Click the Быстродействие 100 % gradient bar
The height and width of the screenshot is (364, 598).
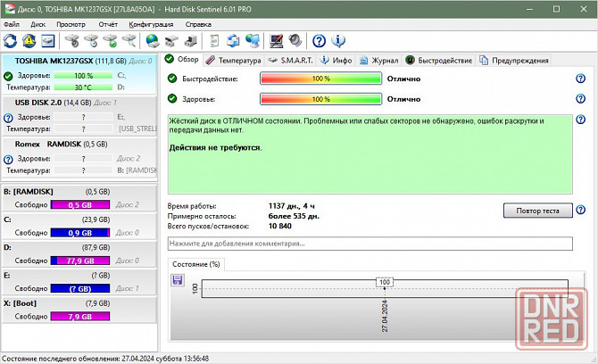[320, 79]
